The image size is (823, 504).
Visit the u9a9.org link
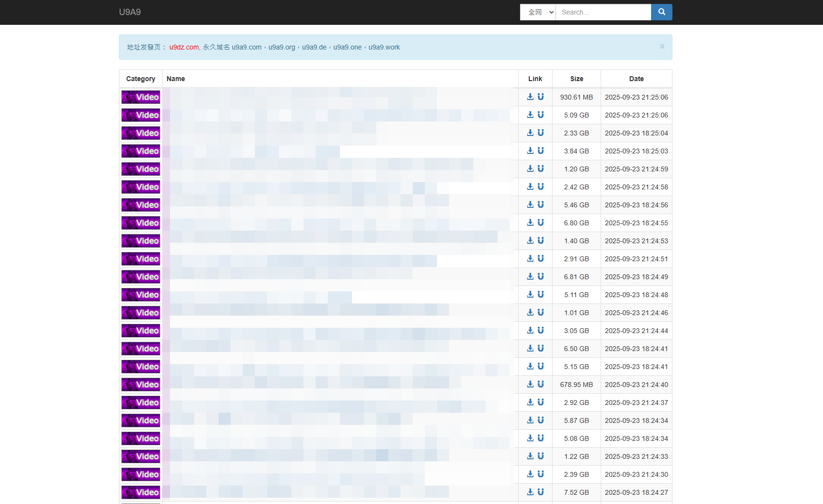[282, 47]
